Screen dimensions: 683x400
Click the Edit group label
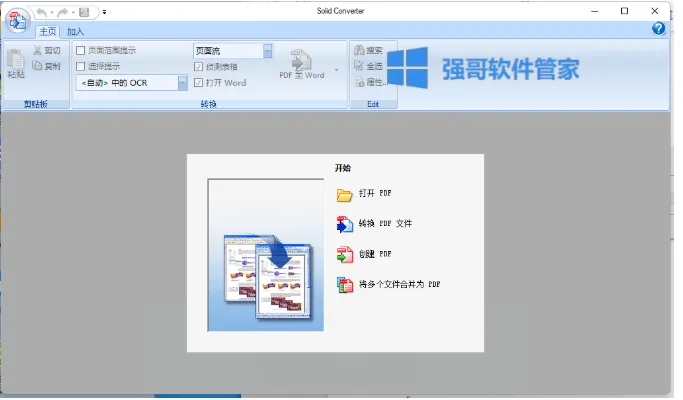point(373,104)
